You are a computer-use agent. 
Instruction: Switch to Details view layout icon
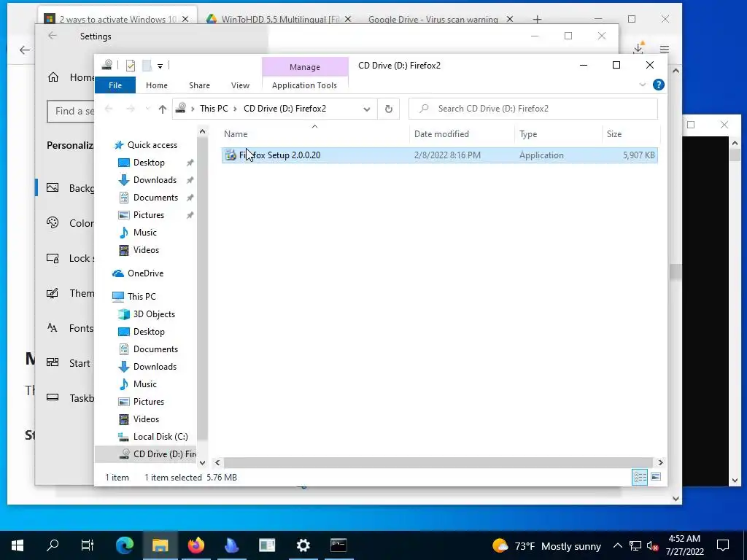coord(639,477)
